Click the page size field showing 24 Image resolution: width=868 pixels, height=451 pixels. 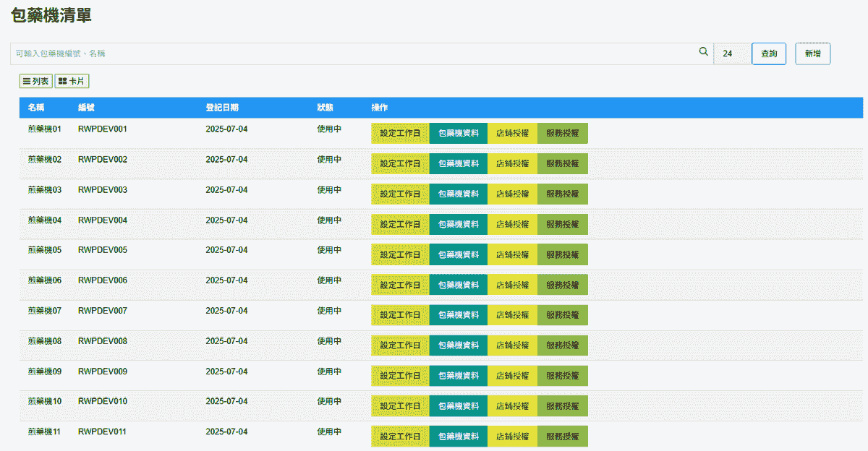click(x=731, y=53)
